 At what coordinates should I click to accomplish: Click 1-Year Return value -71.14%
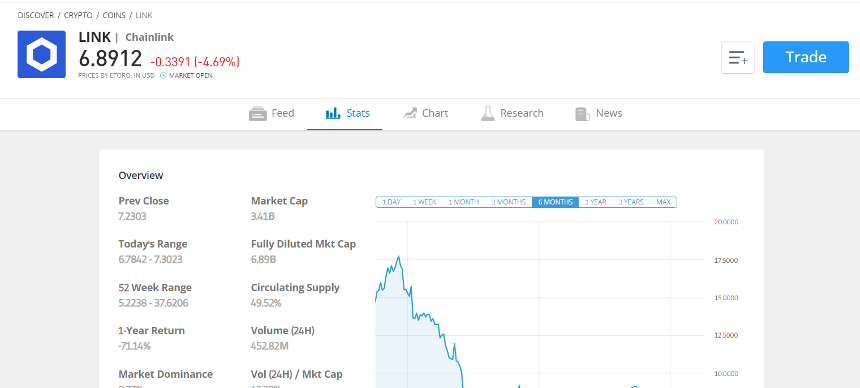tap(134, 346)
